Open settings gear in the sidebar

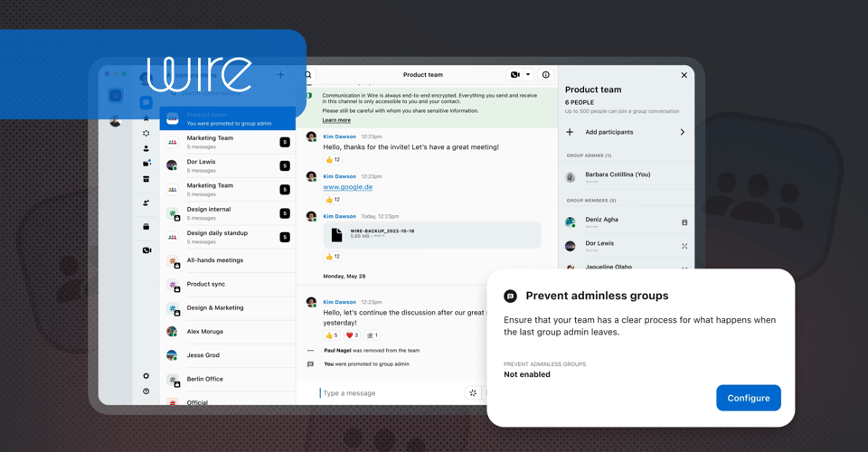tap(146, 376)
